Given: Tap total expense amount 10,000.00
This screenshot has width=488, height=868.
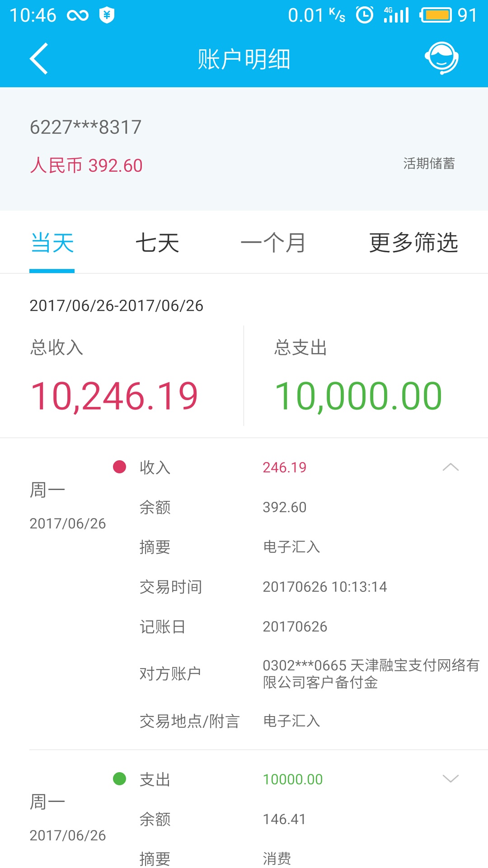Looking at the screenshot, I should pyautogui.click(x=358, y=396).
